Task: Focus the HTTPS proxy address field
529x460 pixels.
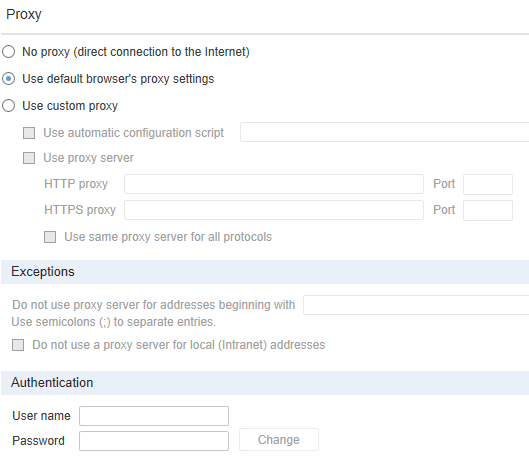Action: coord(274,210)
